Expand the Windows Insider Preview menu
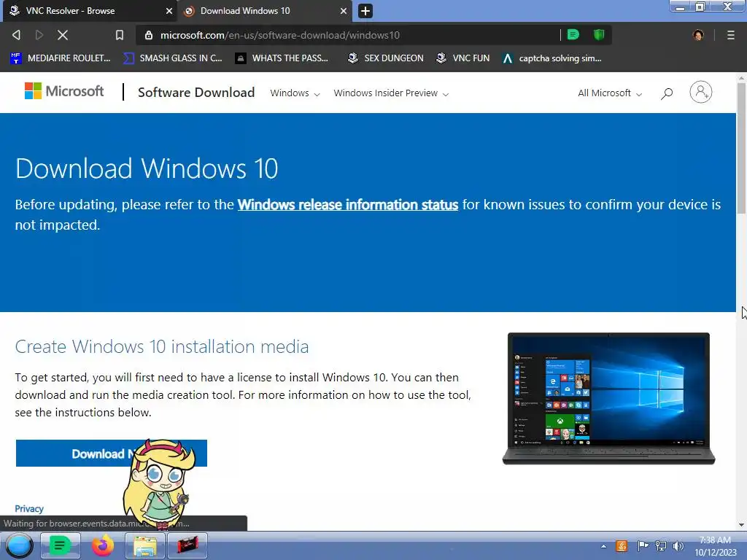Screen dimensions: 747x560 coord(391,93)
